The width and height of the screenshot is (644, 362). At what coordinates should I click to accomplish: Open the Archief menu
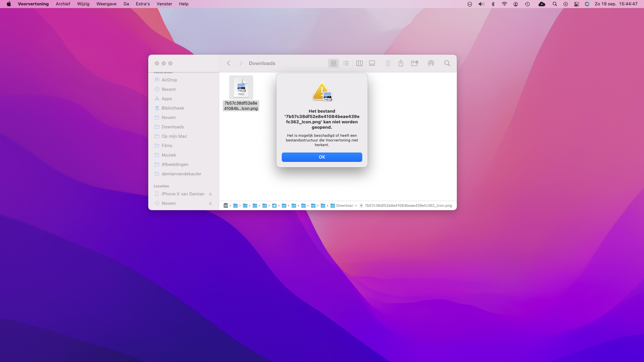tap(63, 4)
